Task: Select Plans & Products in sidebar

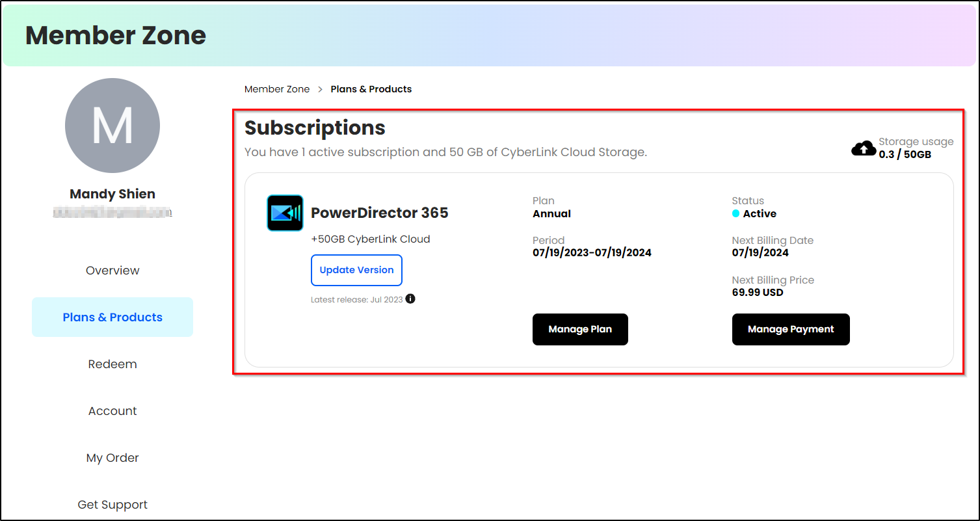Action: pyautogui.click(x=113, y=317)
